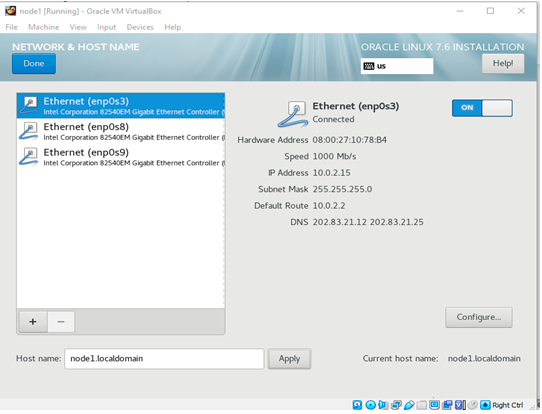This screenshot has height=414, width=542.
Task: Open the Input menu
Action: pos(106,27)
